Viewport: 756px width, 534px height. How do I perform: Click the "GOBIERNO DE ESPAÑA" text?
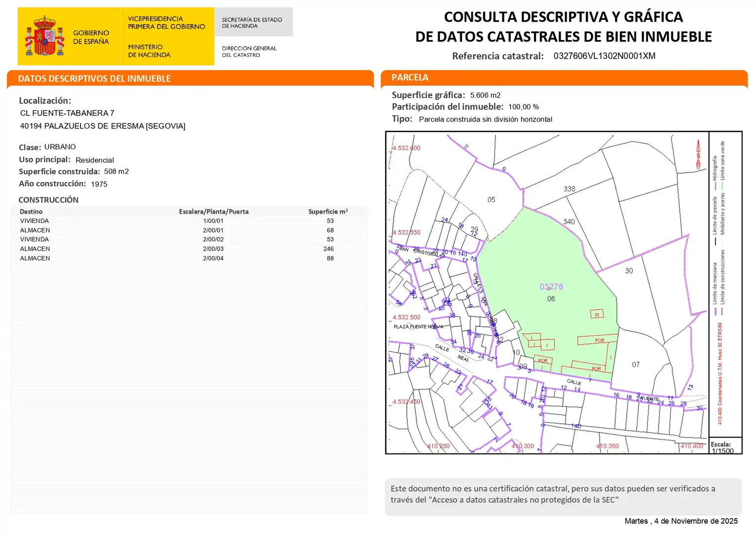[x=91, y=37]
